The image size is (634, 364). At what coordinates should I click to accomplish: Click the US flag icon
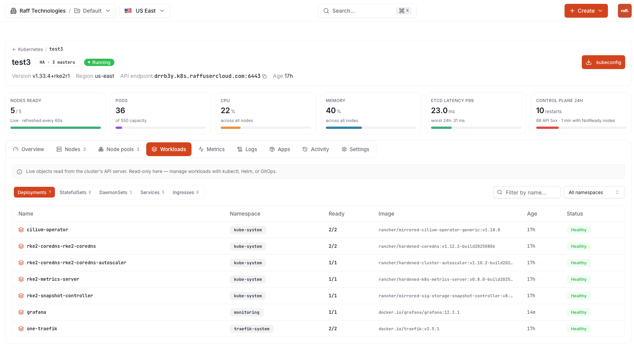point(128,11)
